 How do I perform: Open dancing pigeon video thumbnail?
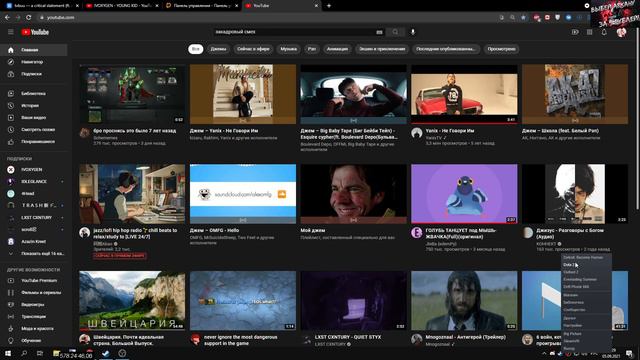(464, 194)
